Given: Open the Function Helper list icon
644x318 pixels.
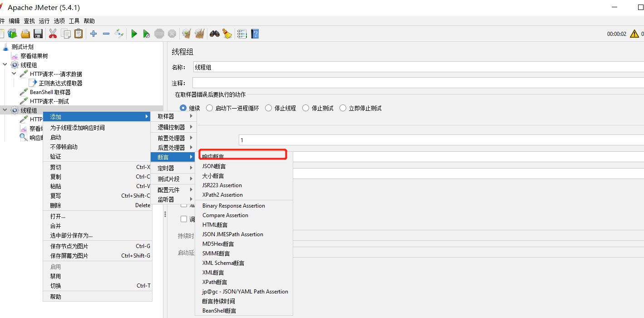Looking at the screenshot, I should [242, 34].
